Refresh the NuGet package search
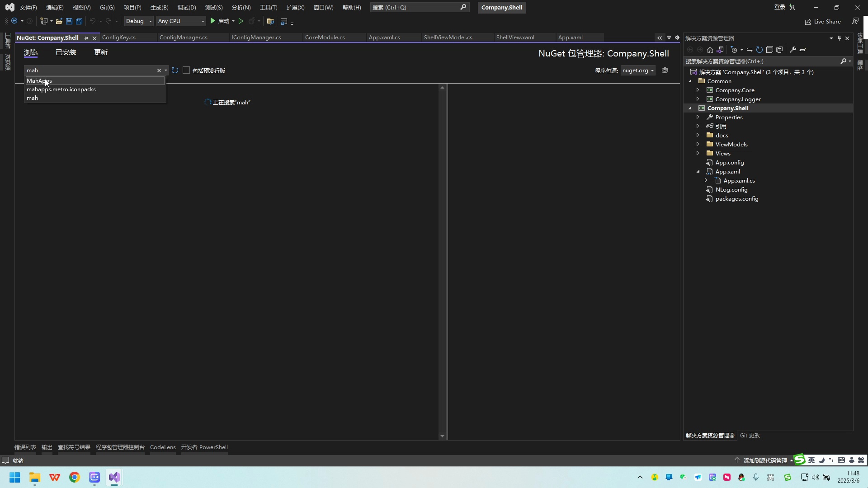 pyautogui.click(x=175, y=70)
